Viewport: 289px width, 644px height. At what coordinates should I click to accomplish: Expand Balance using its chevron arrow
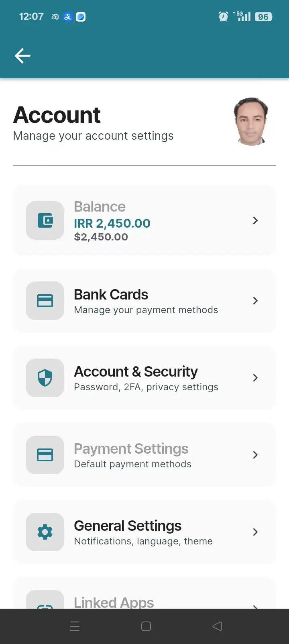click(x=255, y=220)
